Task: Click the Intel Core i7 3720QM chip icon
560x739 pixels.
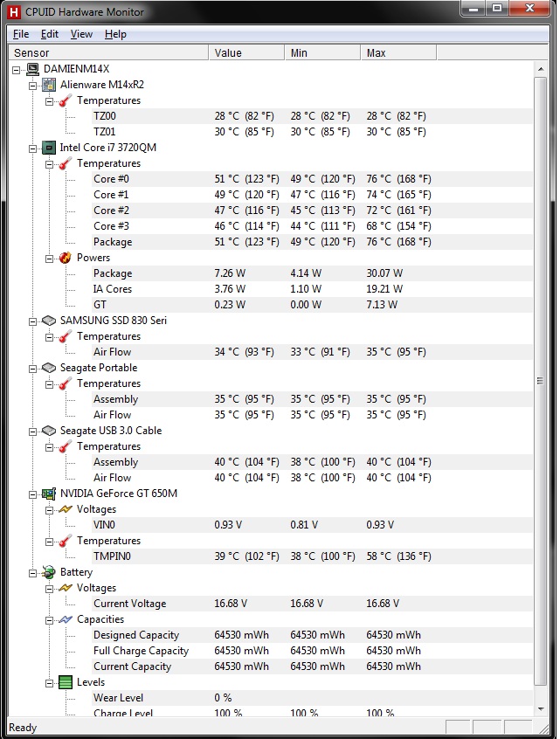Action: coord(49,148)
